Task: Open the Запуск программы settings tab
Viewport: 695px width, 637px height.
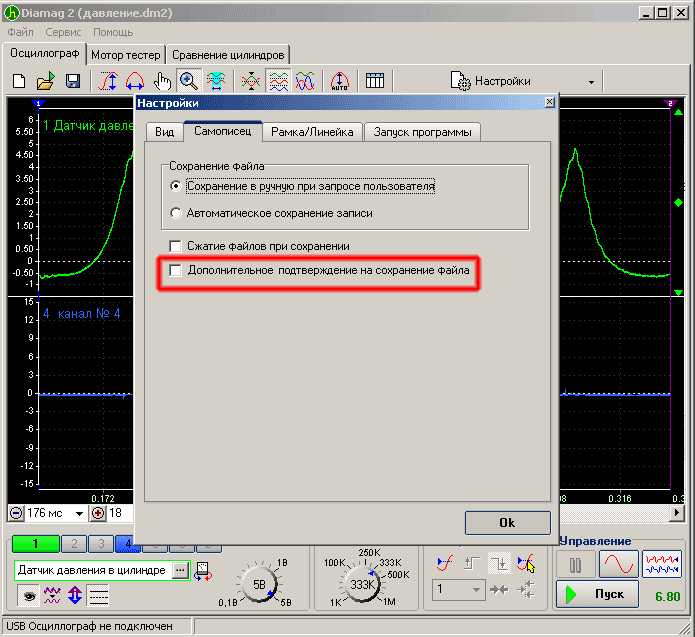Action: click(x=422, y=132)
